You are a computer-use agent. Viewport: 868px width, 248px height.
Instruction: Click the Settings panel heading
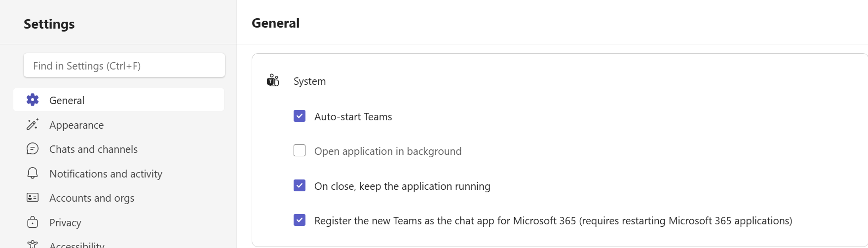tap(49, 24)
